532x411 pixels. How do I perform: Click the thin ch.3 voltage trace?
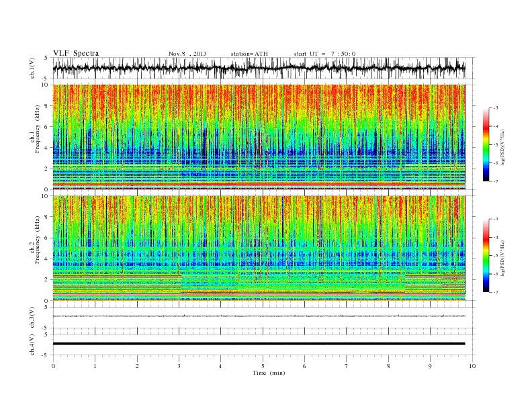click(x=259, y=316)
